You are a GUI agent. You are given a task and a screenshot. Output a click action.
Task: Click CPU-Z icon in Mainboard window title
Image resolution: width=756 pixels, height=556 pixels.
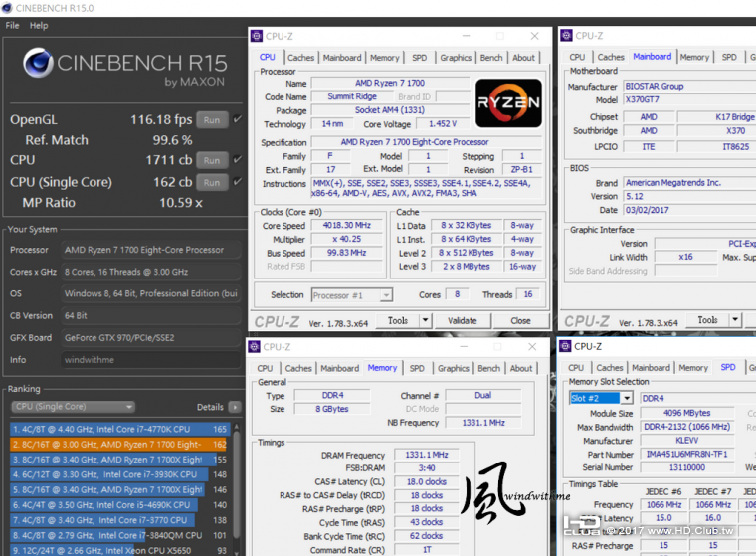(567, 36)
